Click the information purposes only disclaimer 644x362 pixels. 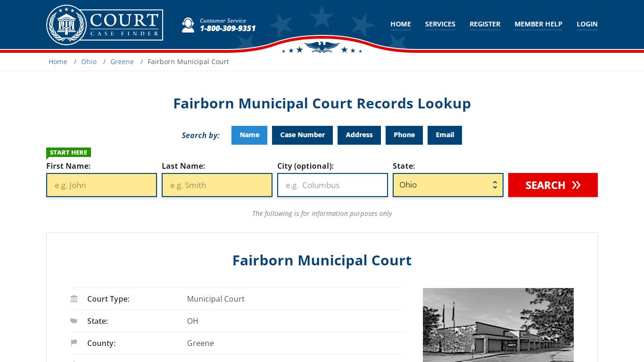click(x=322, y=214)
